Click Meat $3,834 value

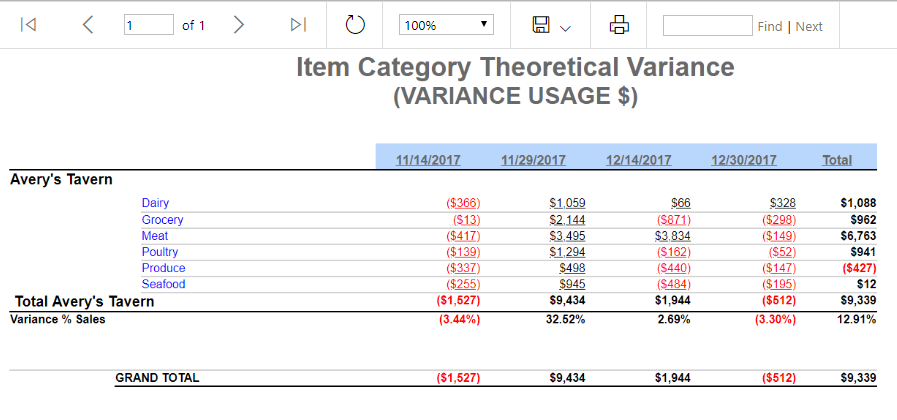[x=673, y=236]
